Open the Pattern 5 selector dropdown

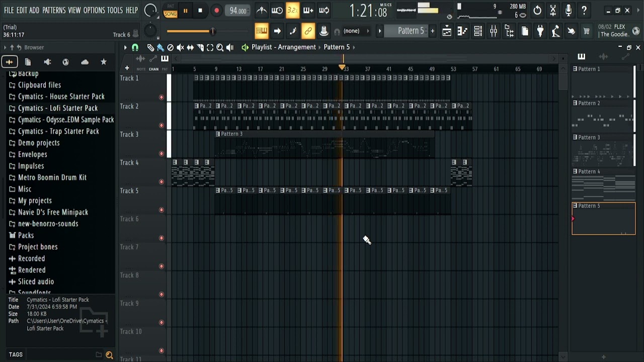pyautogui.click(x=406, y=31)
